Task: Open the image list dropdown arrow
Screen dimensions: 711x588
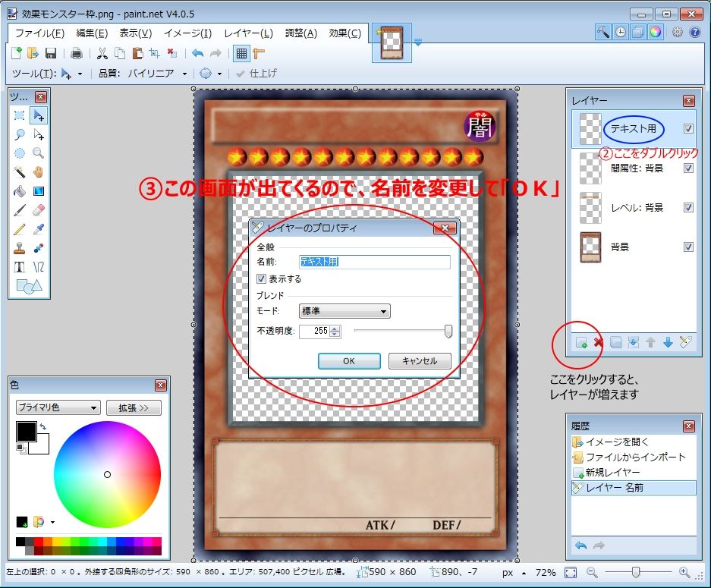Action: (x=418, y=42)
